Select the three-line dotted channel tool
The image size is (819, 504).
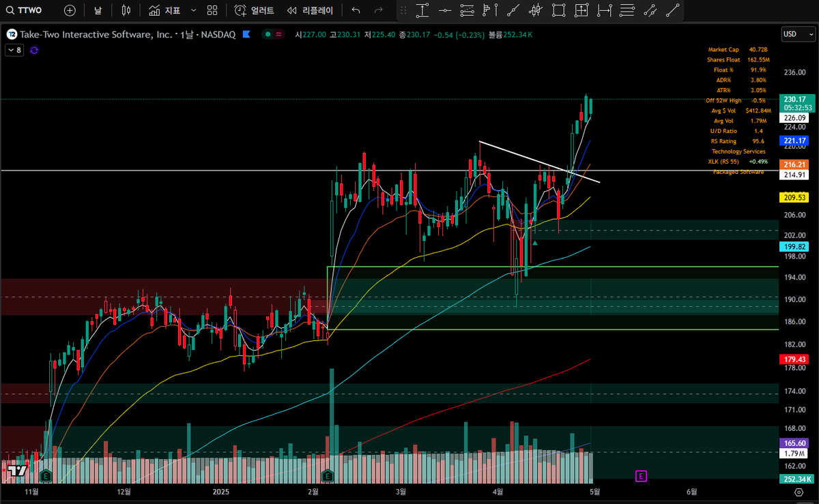pyautogui.click(x=468, y=10)
